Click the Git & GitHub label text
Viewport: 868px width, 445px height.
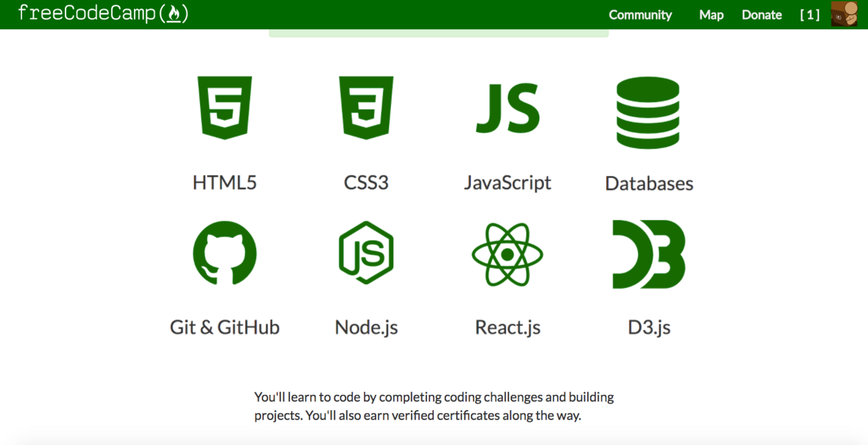pos(224,327)
